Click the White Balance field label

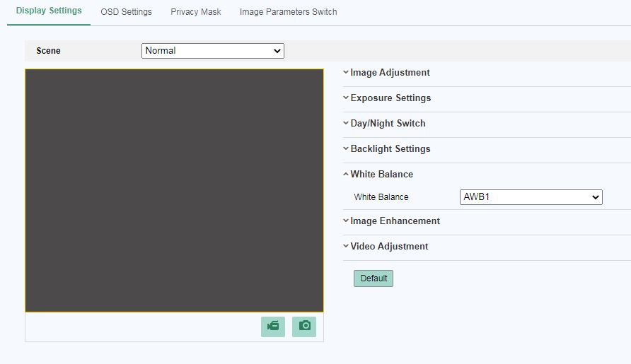tap(381, 197)
